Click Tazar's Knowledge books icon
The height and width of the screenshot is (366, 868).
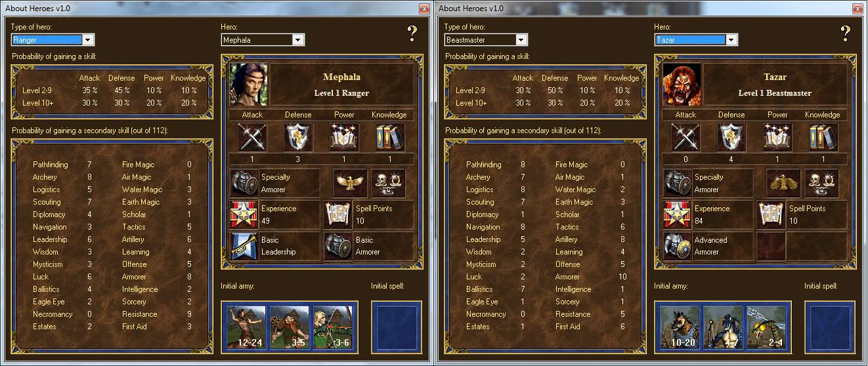click(x=823, y=138)
